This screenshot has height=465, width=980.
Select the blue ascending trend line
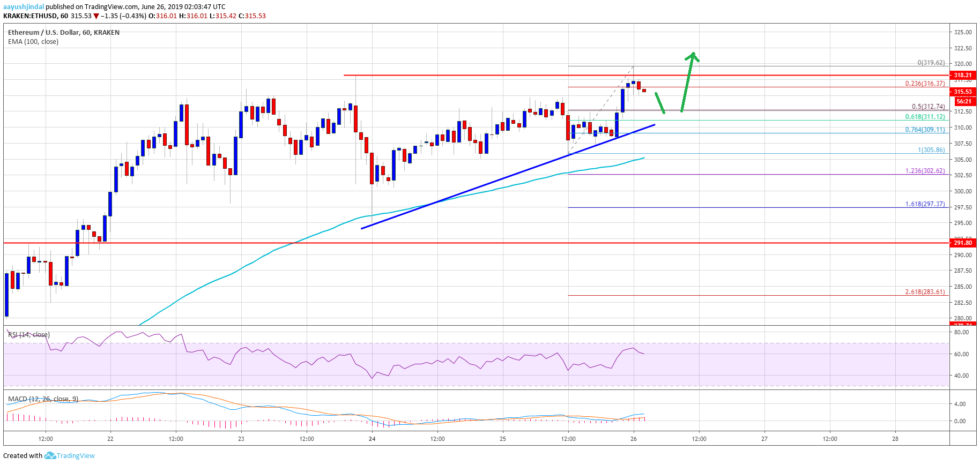(508, 177)
